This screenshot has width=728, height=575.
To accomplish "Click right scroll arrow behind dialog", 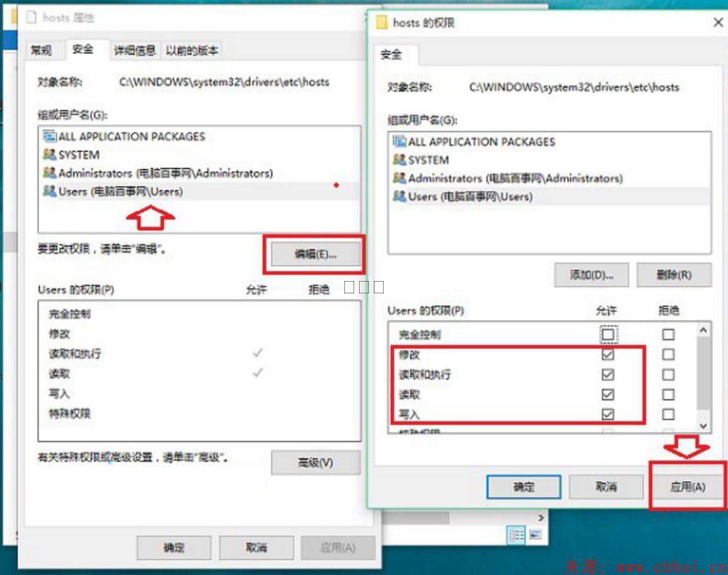I will tap(541, 517).
